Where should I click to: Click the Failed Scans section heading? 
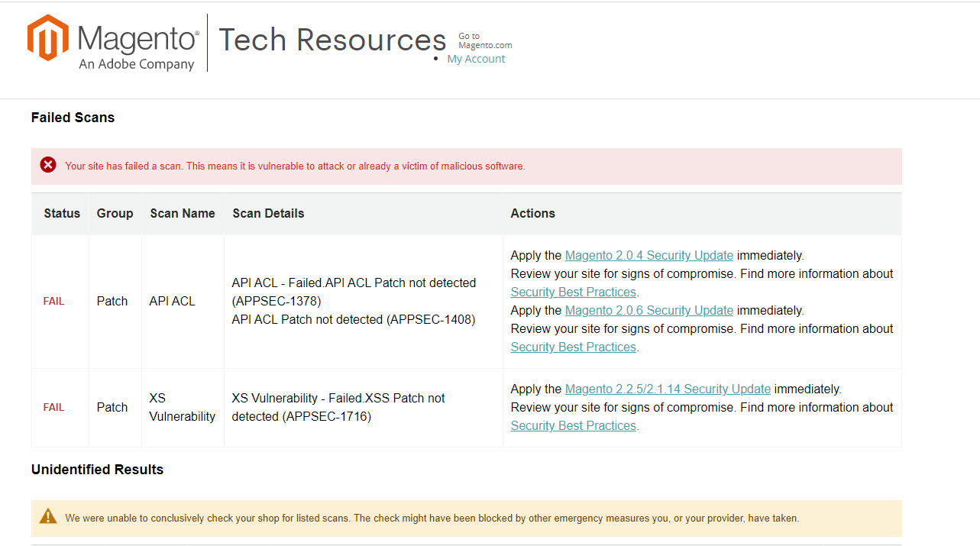[73, 118]
